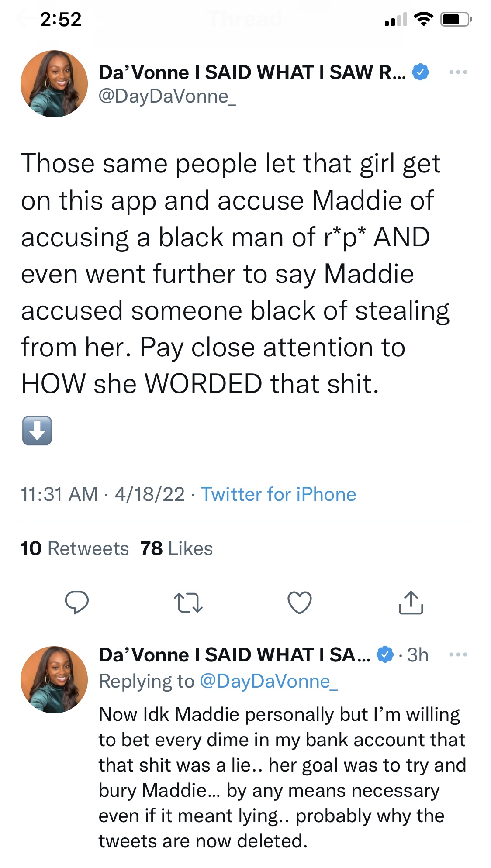Screen dimensions: 491x868
Task: Open the Twitter for iPhone link
Action: point(278,494)
